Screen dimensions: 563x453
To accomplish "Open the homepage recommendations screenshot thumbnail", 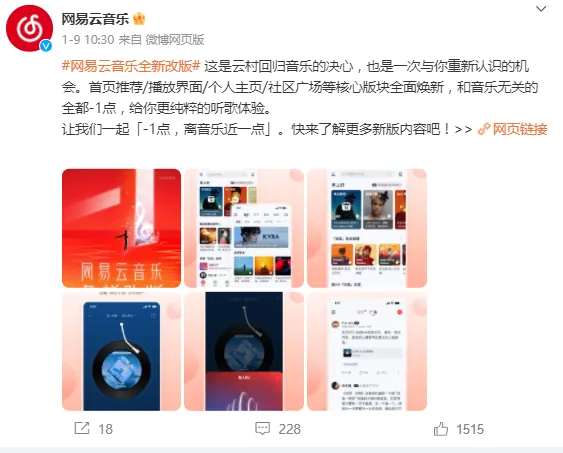I will tap(367, 228).
